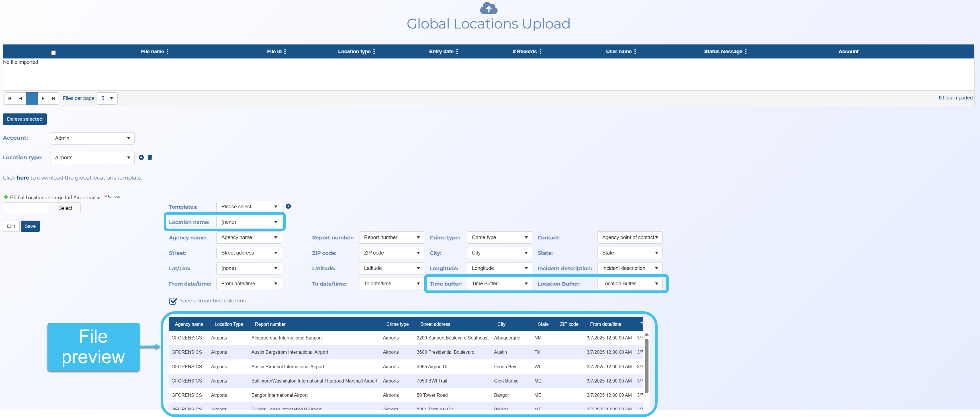Click the add template plus icon
Screen dimensions: 980x417
click(289, 206)
